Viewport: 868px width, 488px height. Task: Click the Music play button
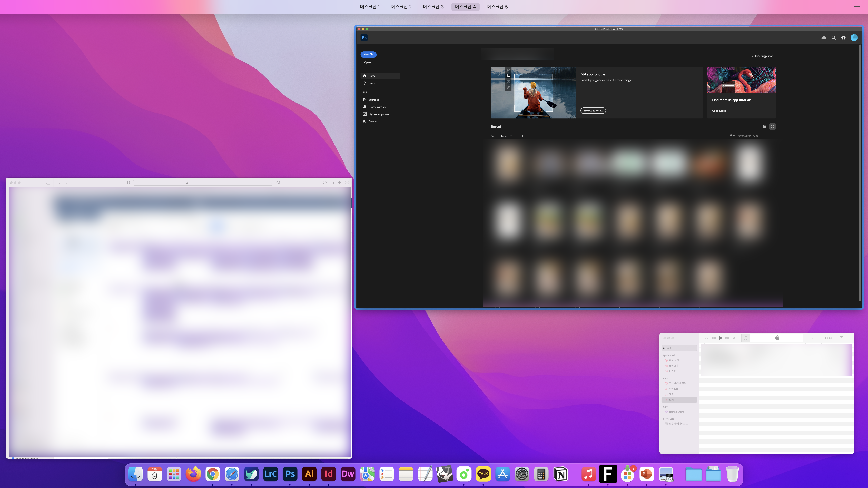point(720,338)
